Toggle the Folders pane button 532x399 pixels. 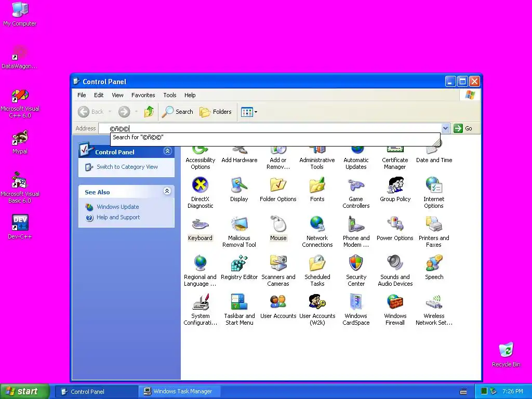[x=216, y=112]
